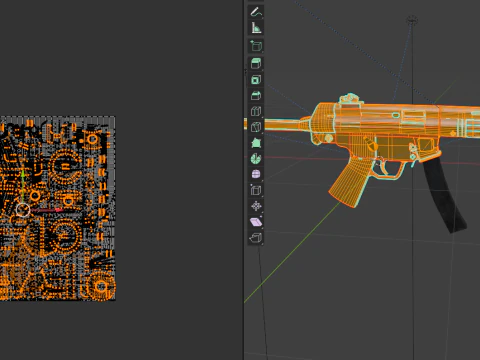Select the Edge Slide tool

pos(256,191)
